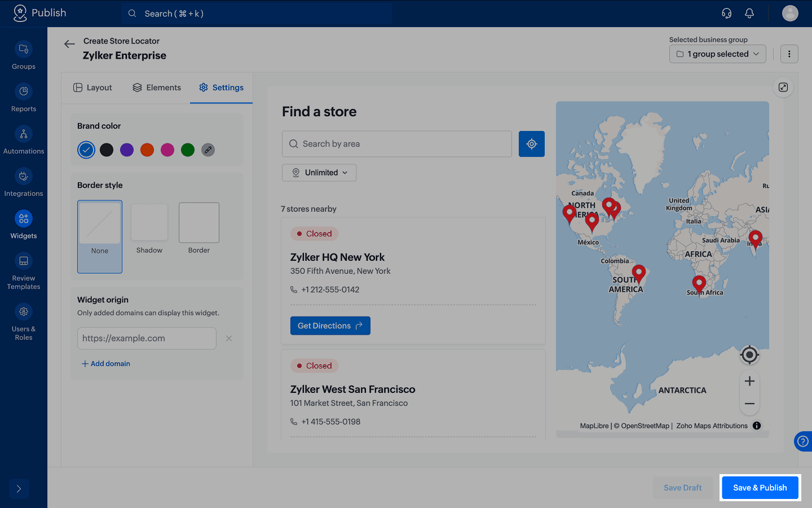Open the business group selector dropdown
812x508 pixels.
coord(718,54)
